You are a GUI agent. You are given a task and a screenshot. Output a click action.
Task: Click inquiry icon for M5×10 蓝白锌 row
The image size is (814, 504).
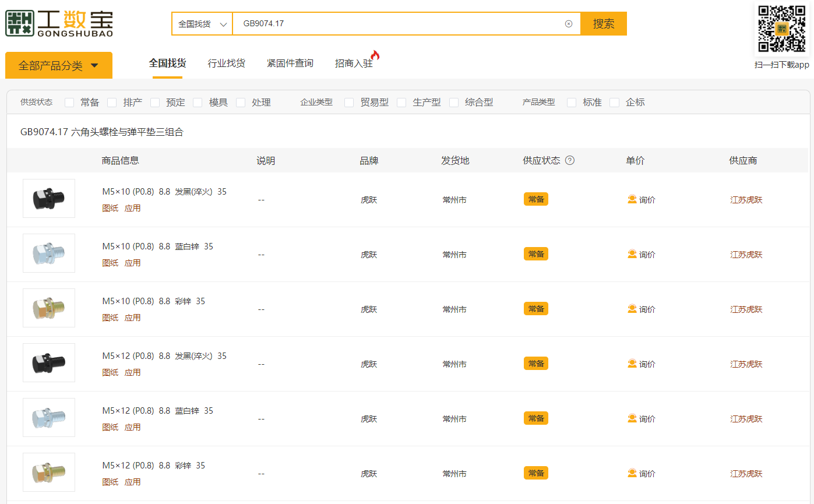(632, 254)
